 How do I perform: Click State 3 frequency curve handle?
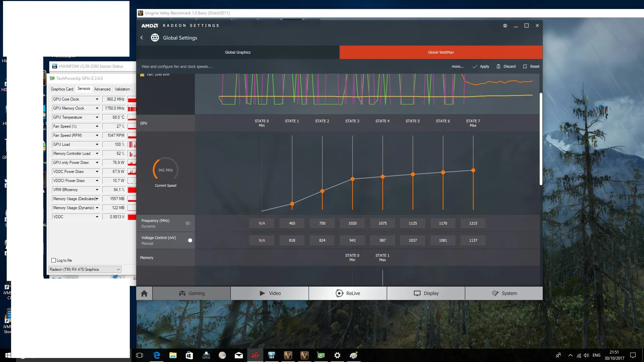353,179
